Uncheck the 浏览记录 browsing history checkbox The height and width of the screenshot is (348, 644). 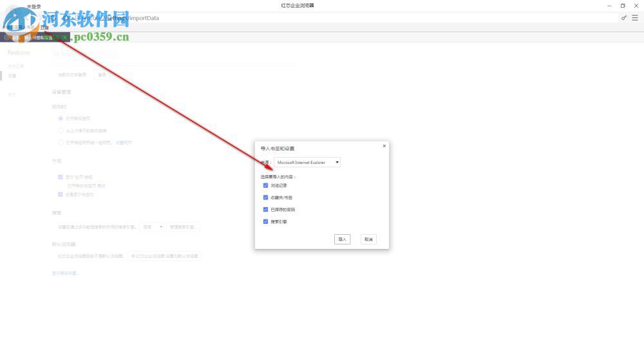pyautogui.click(x=265, y=185)
